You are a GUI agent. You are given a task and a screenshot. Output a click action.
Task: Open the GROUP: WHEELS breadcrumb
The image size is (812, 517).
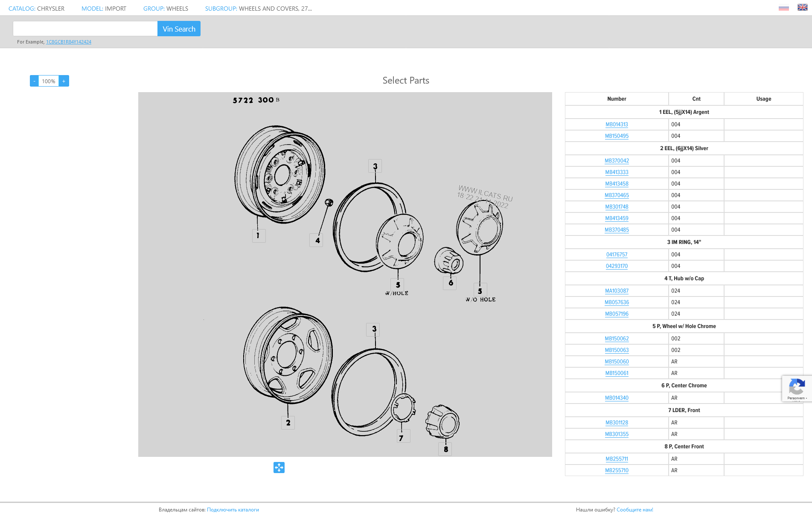(x=166, y=9)
